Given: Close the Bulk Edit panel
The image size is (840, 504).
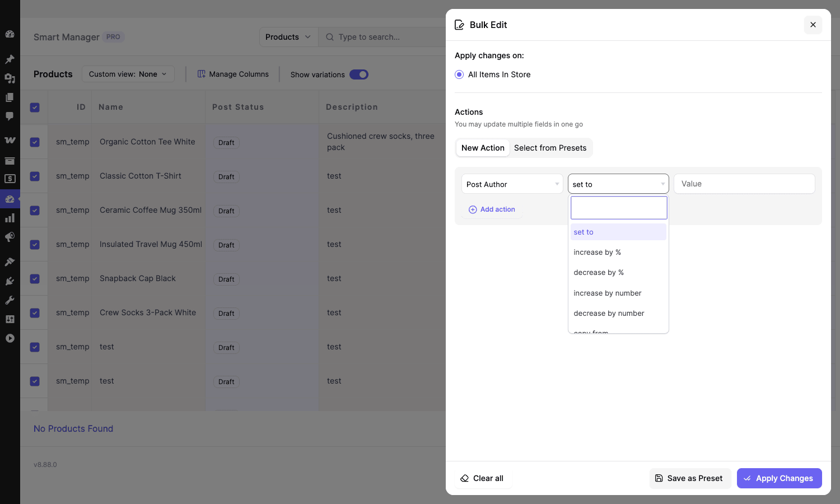Looking at the screenshot, I should click(x=813, y=25).
